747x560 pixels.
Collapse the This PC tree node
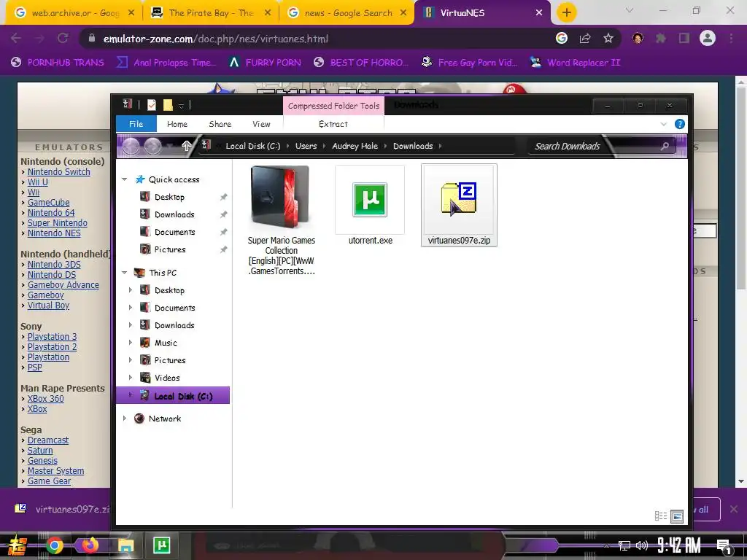(124, 273)
